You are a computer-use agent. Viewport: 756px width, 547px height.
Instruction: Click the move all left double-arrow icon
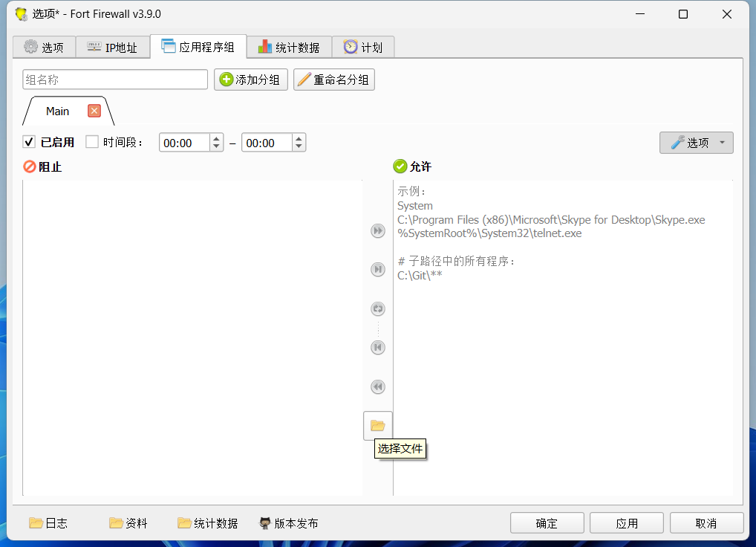[x=377, y=387]
